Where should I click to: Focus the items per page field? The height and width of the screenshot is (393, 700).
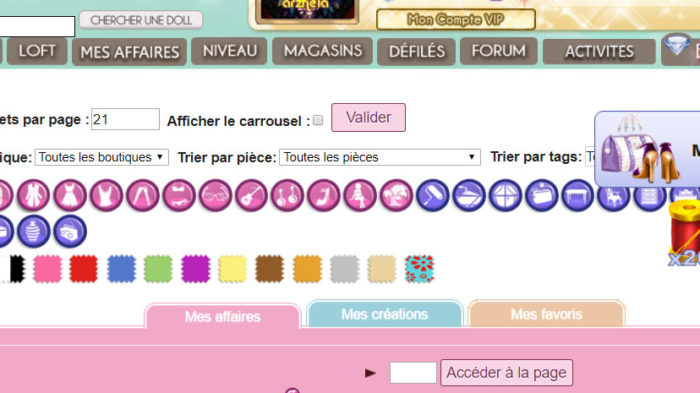click(x=125, y=119)
